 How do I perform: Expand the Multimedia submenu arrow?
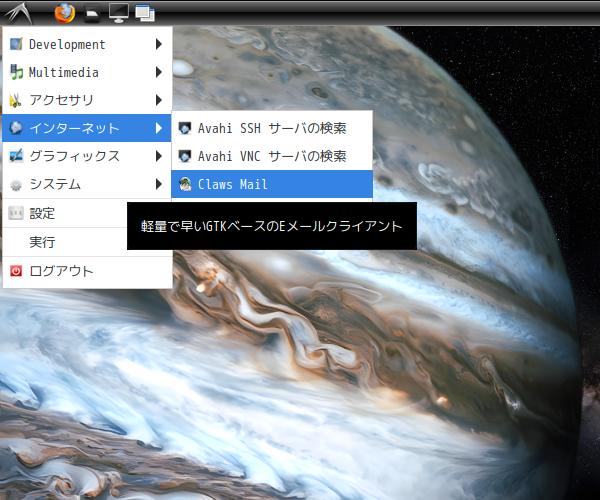tap(159, 72)
